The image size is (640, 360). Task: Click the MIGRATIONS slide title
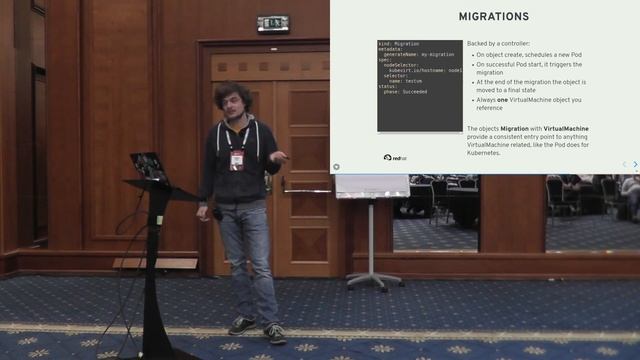pyautogui.click(x=494, y=17)
